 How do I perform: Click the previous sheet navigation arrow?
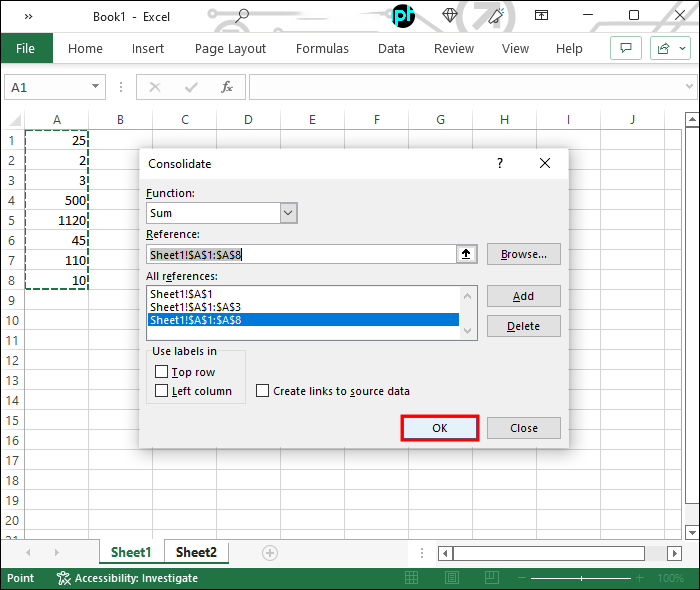tap(28, 553)
